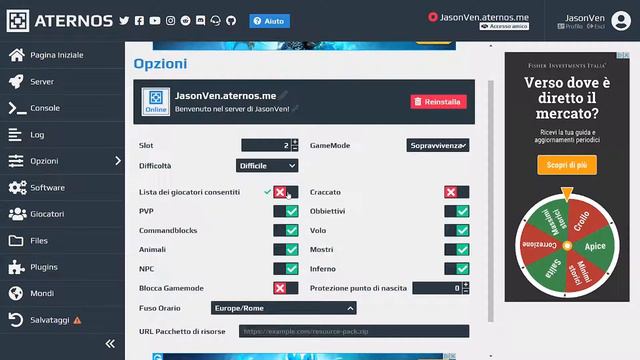Click the server Online status icon
The width and height of the screenshot is (640, 360).
[156, 101]
